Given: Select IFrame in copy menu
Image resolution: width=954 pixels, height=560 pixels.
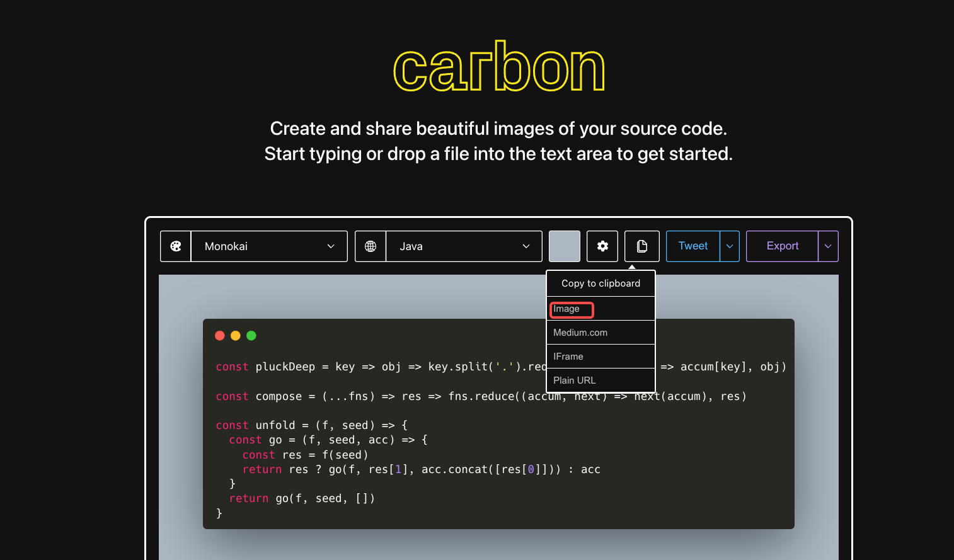Looking at the screenshot, I should coord(601,357).
